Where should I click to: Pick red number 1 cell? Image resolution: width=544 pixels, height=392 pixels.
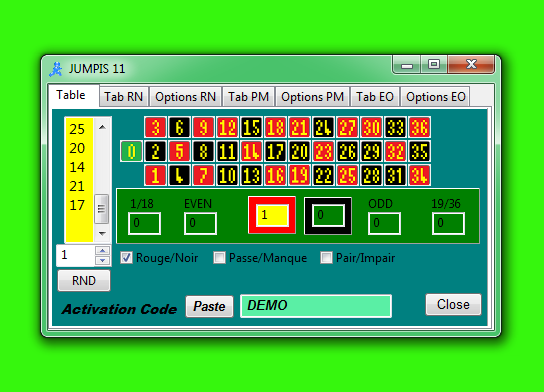pyautogui.click(x=155, y=175)
